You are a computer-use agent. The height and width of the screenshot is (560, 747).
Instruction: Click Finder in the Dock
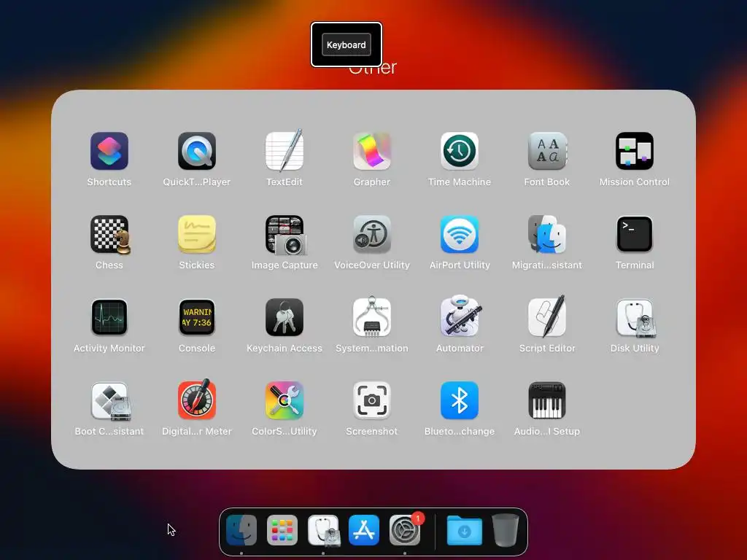(x=241, y=530)
